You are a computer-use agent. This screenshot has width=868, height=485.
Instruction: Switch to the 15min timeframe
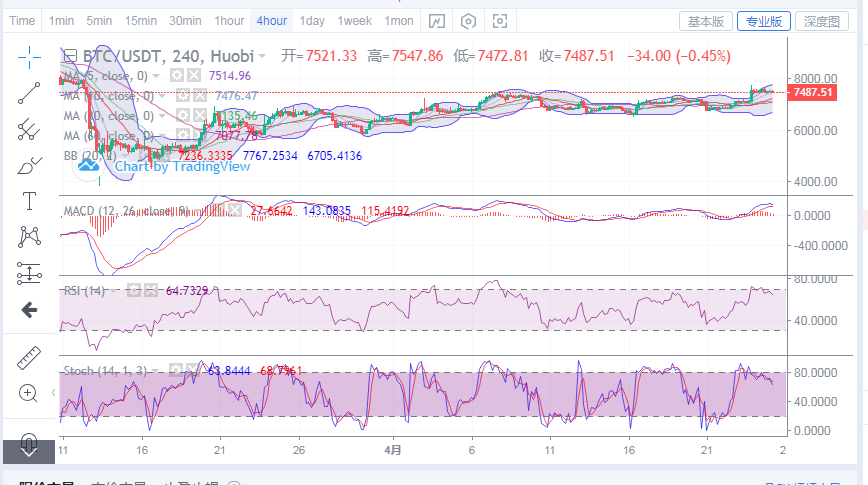coord(140,21)
